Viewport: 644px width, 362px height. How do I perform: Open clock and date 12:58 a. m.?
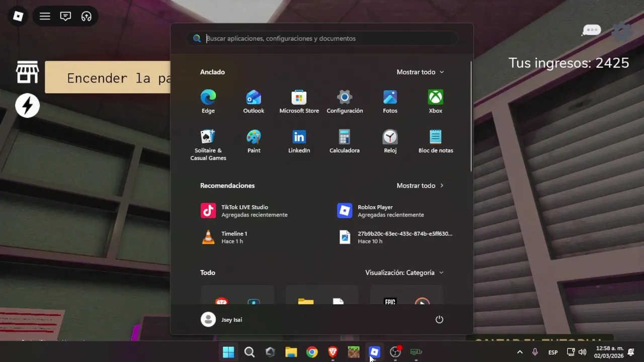click(609, 352)
